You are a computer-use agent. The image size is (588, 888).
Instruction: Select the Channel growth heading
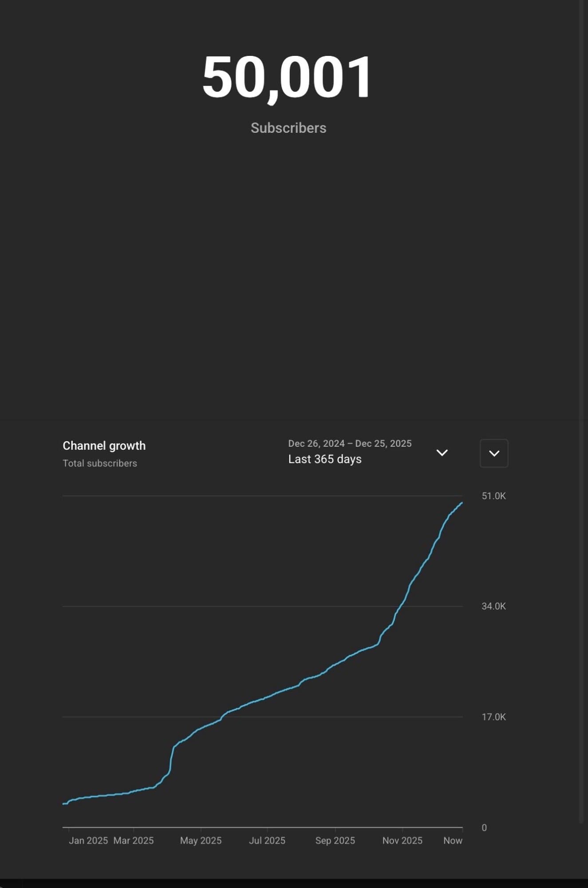click(104, 445)
